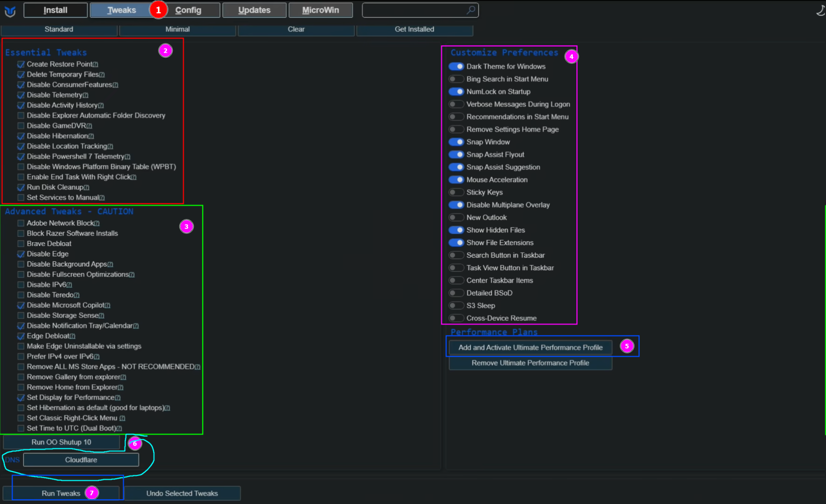Open the help icon beside Disable Storage Sense
Viewport: 826px width, 504px height.
coord(101,316)
